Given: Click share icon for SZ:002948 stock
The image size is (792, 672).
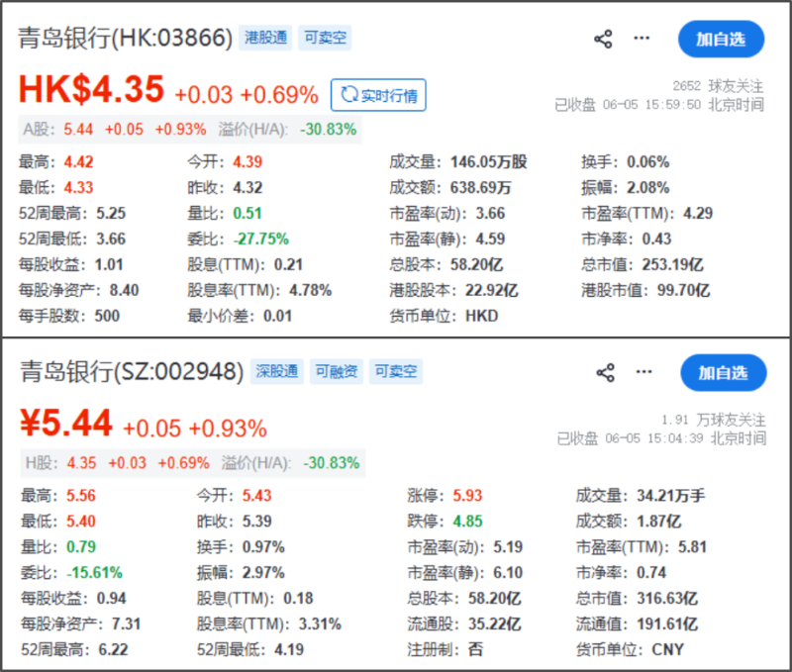Looking at the screenshot, I should tap(606, 372).
